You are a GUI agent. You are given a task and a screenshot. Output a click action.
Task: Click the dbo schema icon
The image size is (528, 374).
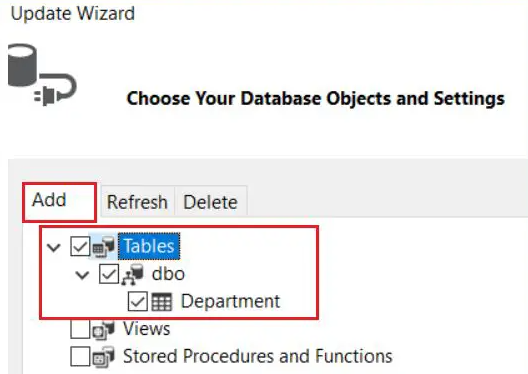pos(133,274)
